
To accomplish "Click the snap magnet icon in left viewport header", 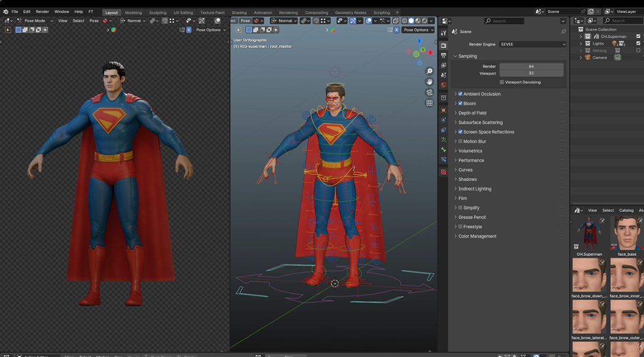I will point(165,21).
